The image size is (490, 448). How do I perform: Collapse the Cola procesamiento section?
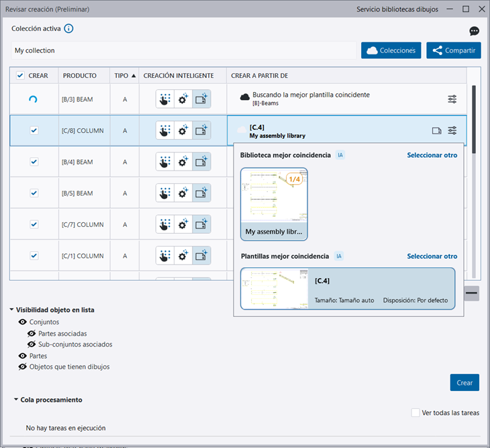[x=15, y=400]
